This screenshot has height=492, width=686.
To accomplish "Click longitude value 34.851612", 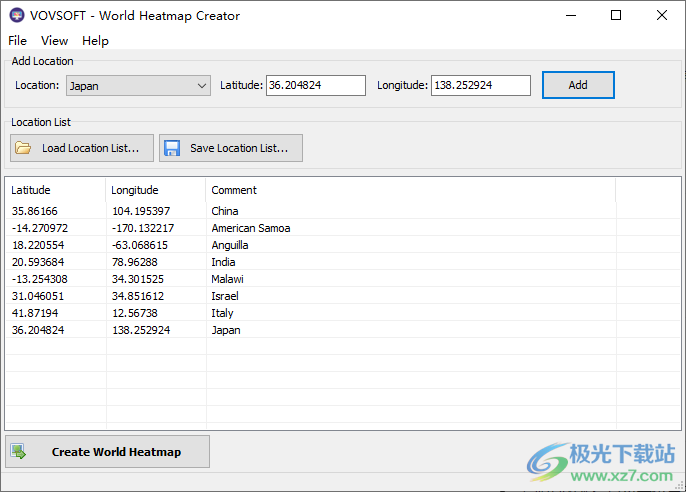I will coord(138,296).
